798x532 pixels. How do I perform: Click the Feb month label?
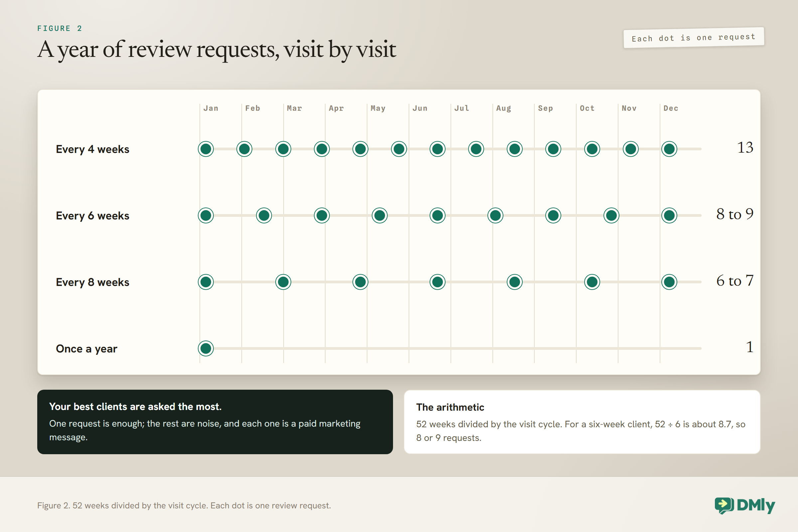pos(253,108)
